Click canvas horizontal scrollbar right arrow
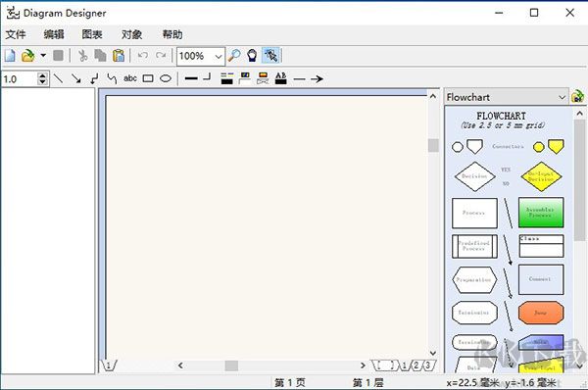This screenshot has width=588, height=390. [363, 366]
